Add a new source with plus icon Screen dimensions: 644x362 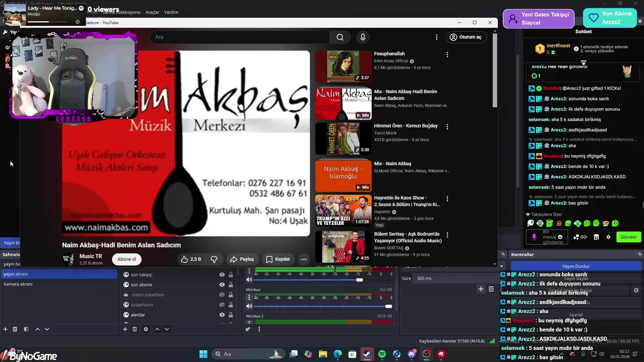(125, 329)
